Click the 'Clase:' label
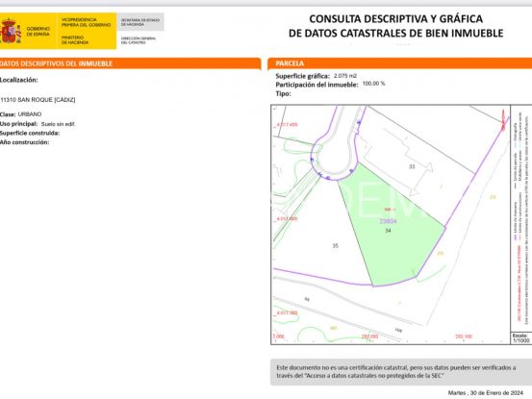Image resolution: width=532 pixels, height=399 pixels. (x=8, y=114)
